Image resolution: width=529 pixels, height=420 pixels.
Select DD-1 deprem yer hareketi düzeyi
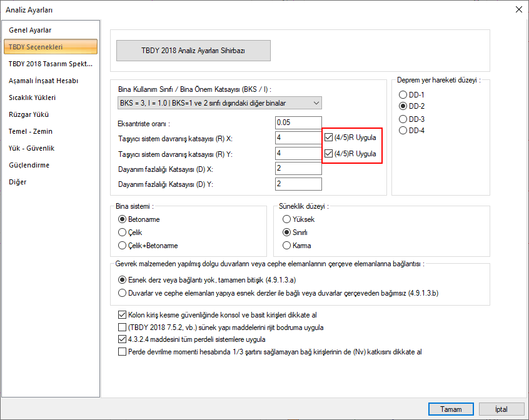(x=403, y=94)
